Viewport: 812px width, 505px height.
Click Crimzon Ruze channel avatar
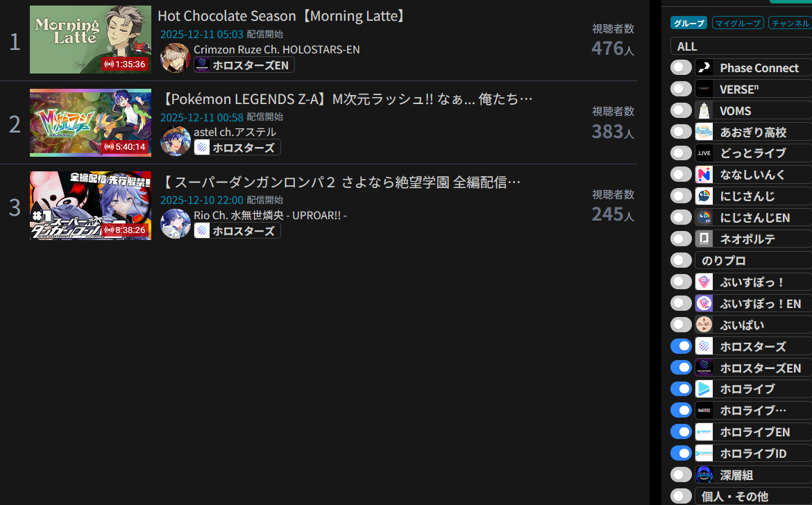point(175,58)
